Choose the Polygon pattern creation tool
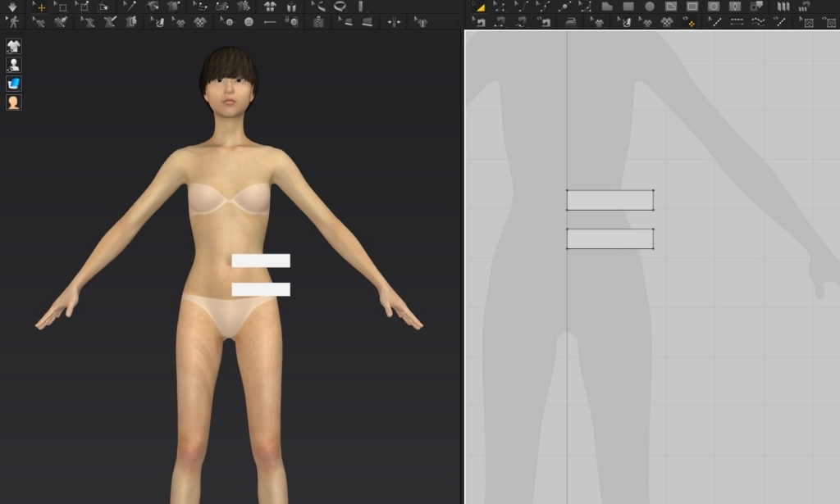Screen dimensions: 840x504 click(x=607, y=7)
